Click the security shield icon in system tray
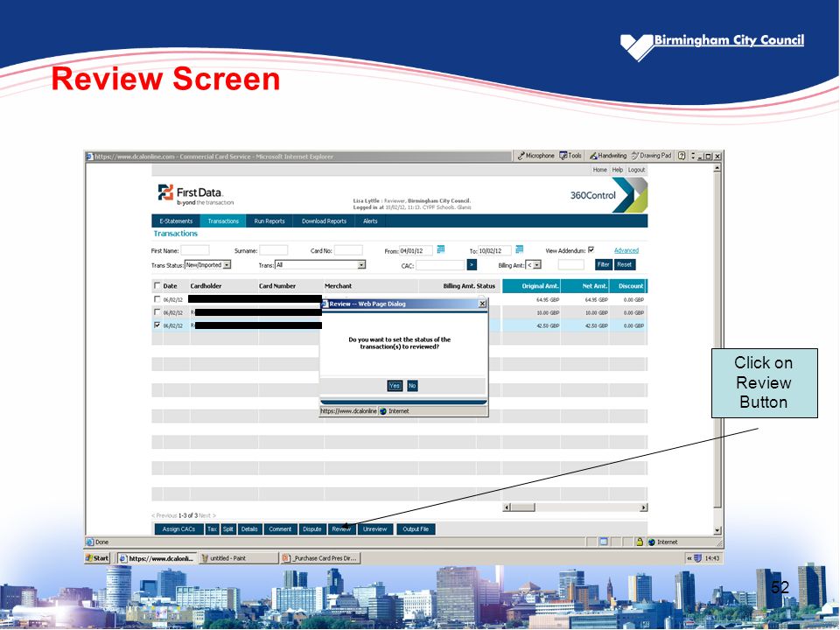The height and width of the screenshot is (630, 840). tap(697, 558)
